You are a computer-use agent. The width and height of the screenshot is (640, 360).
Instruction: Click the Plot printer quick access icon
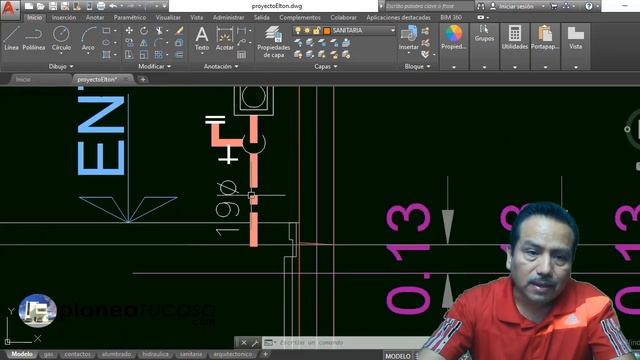pos(101,6)
